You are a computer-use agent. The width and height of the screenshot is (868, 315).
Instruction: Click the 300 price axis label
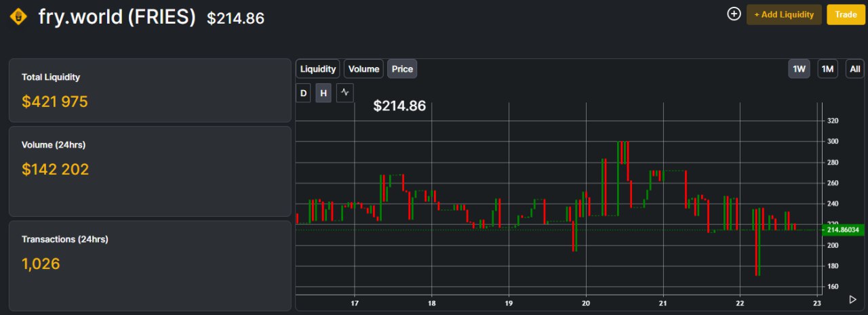tap(833, 142)
